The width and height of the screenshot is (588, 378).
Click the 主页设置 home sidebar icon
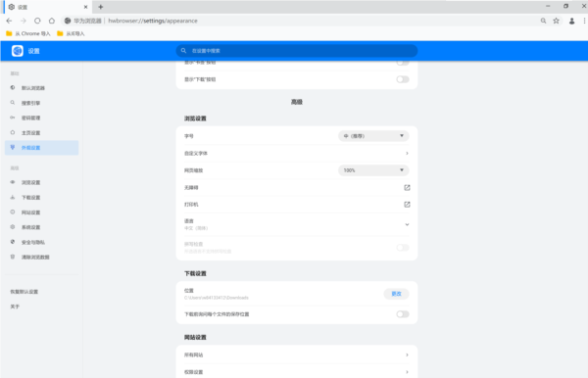tap(13, 132)
